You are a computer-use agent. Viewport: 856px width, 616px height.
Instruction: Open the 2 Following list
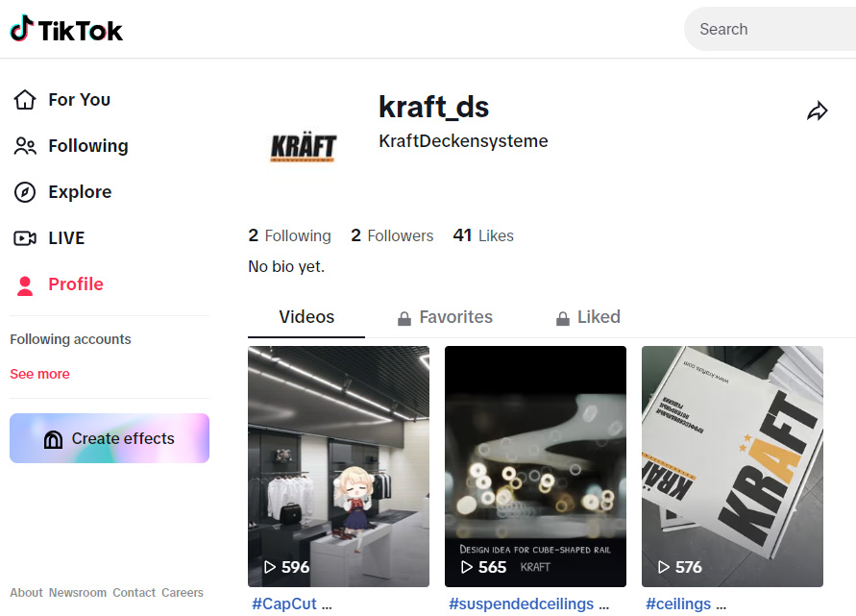tap(289, 235)
